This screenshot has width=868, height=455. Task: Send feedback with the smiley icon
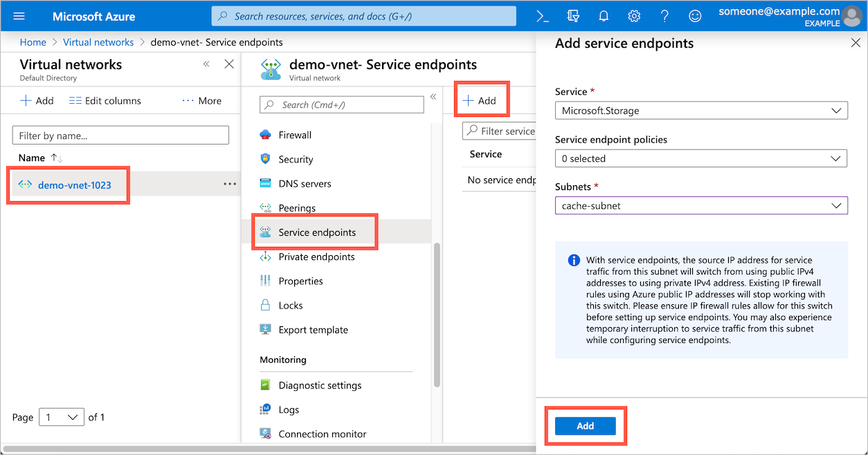[x=695, y=16]
